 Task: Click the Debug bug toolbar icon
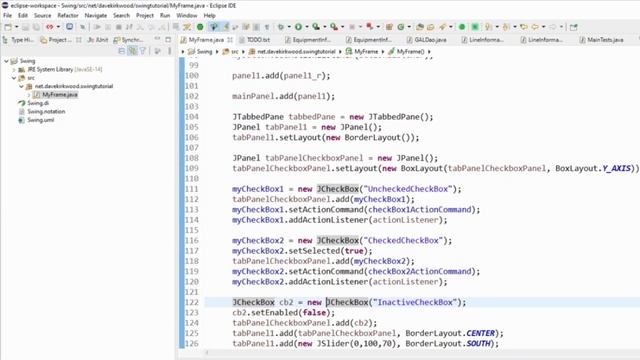tap(281, 27)
